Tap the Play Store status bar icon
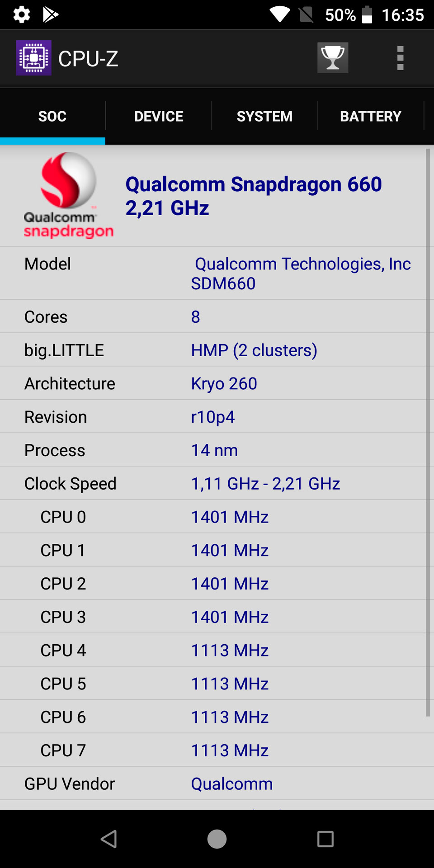The height and width of the screenshot is (868, 434). click(x=50, y=14)
